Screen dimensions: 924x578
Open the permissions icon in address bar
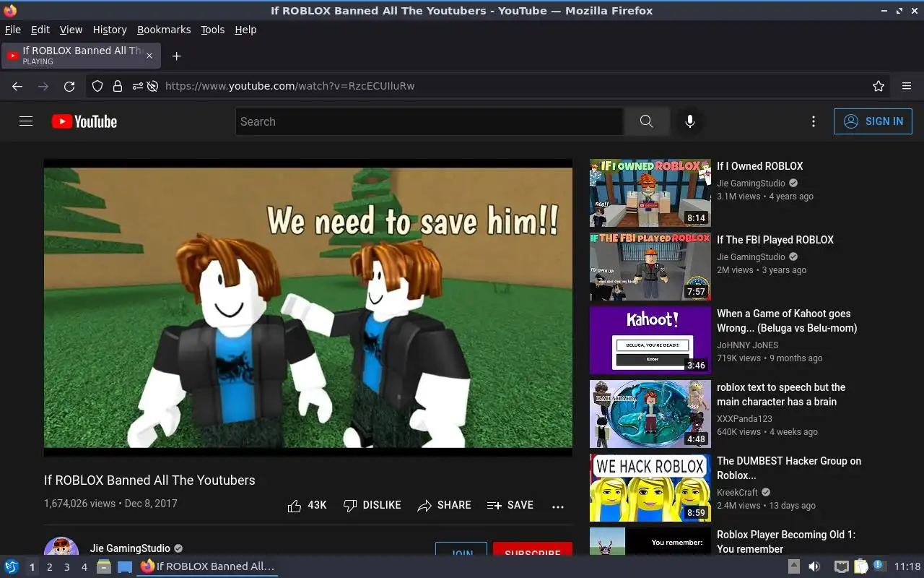[137, 86]
